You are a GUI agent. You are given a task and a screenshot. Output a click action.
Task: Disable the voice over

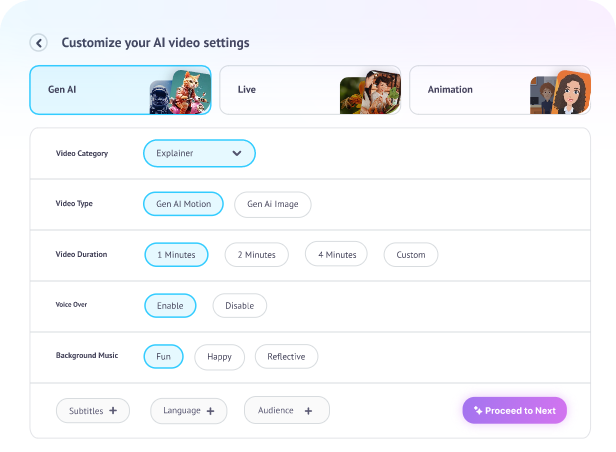(x=240, y=306)
